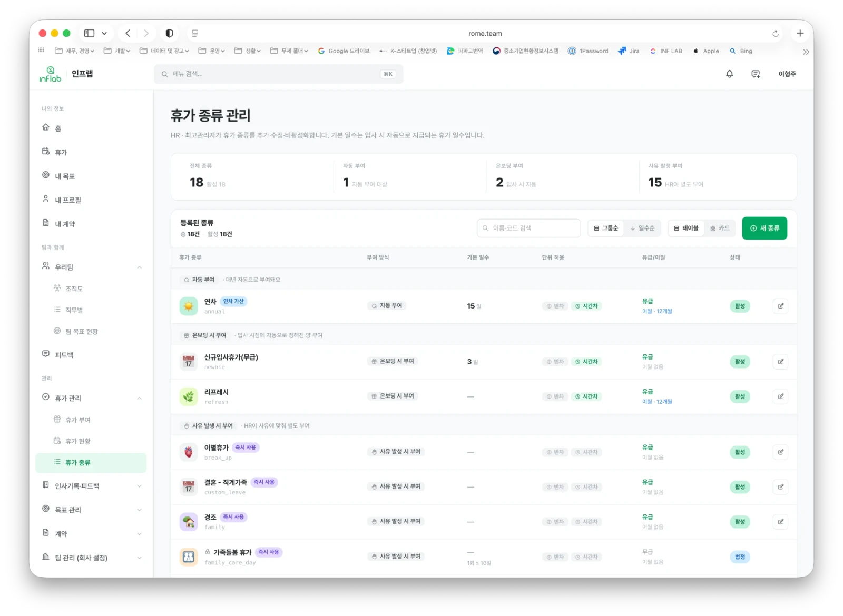Switch to 일수순 sorting

click(642, 228)
